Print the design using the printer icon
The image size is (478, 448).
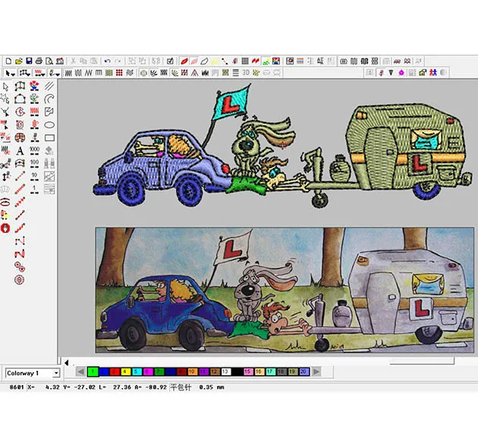coord(39,61)
